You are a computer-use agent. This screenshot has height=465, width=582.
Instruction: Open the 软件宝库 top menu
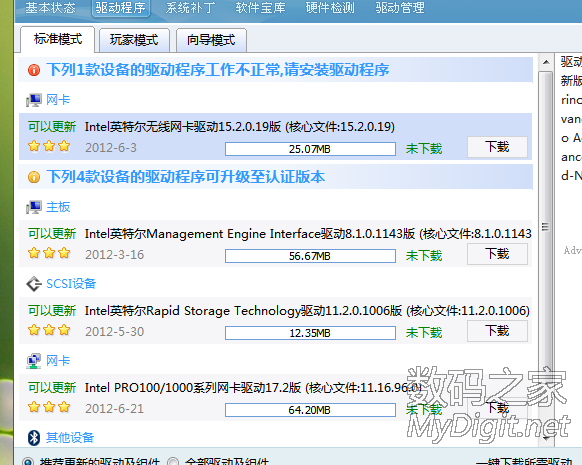260,7
